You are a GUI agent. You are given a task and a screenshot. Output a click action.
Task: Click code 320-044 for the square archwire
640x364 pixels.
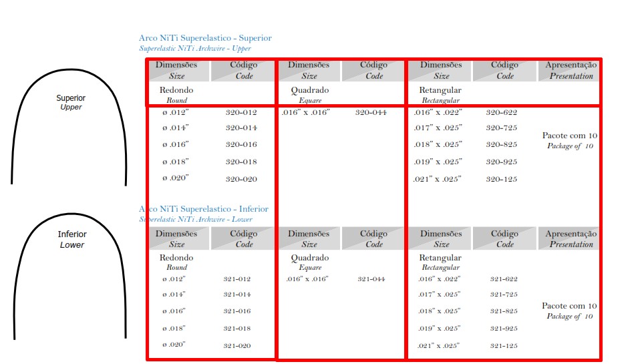click(x=371, y=113)
